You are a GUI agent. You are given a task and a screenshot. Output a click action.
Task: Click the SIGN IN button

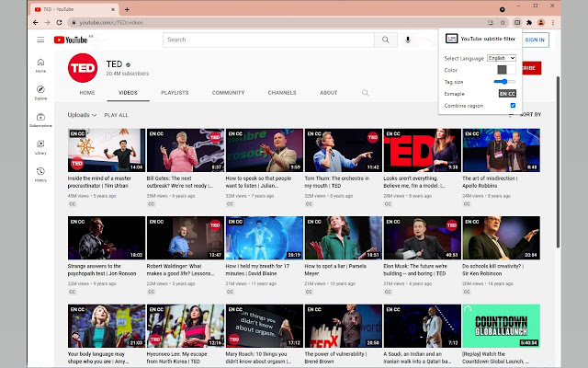[x=535, y=40]
